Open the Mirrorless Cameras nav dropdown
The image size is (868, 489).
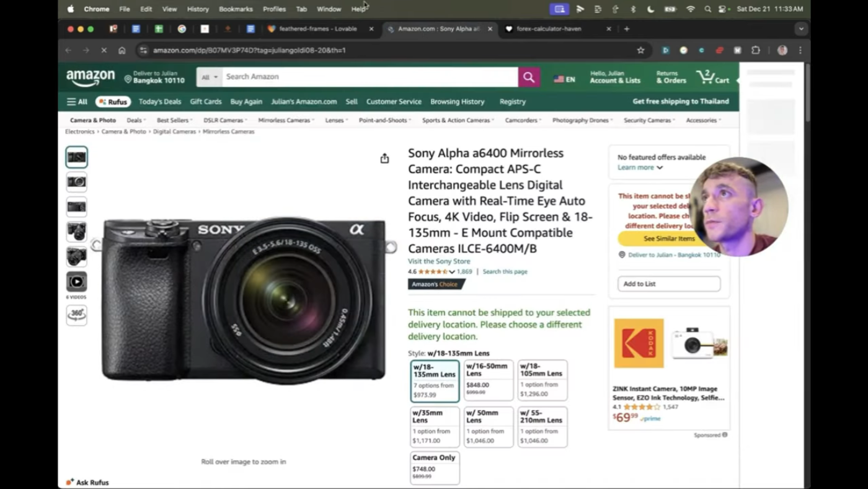click(286, 120)
